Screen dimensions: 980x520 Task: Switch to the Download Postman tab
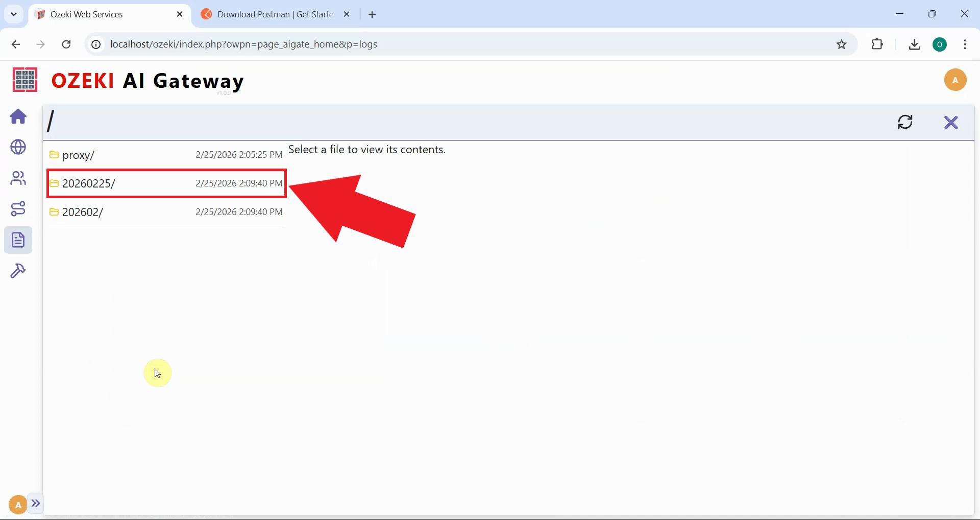click(265, 14)
